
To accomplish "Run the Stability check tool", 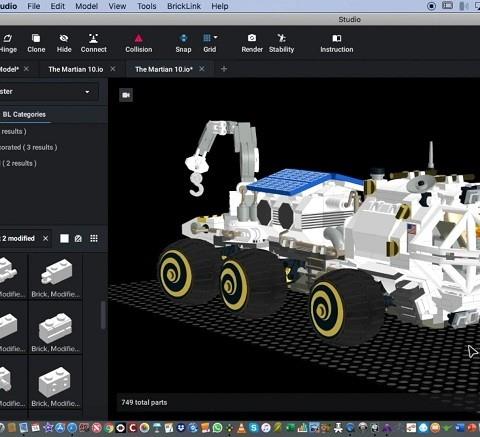I will (281, 43).
